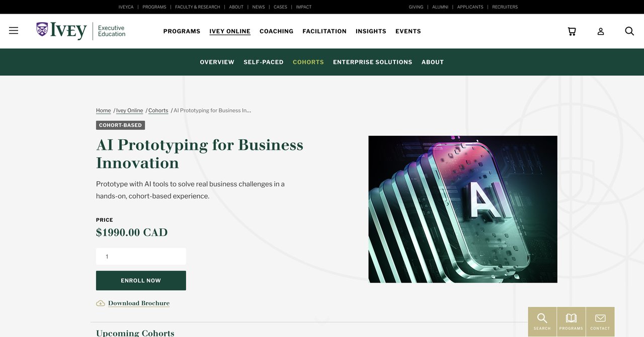Click the course title AI Prototyping heading
Screen dimensions: 644x337
pyautogui.click(x=200, y=154)
